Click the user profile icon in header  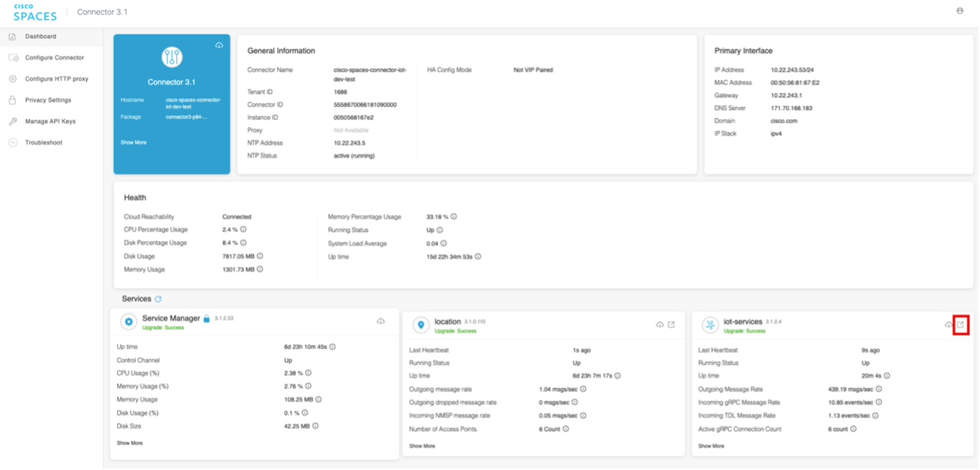click(x=960, y=11)
